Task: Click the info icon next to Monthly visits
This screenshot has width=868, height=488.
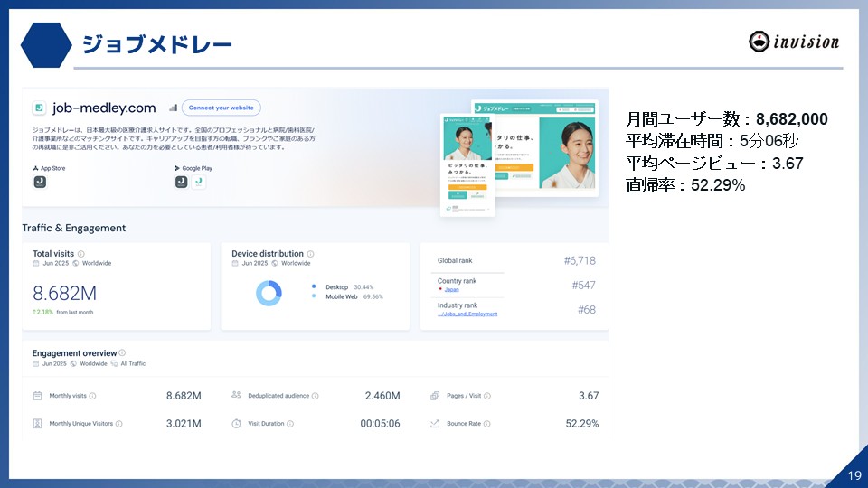Action: (x=92, y=396)
